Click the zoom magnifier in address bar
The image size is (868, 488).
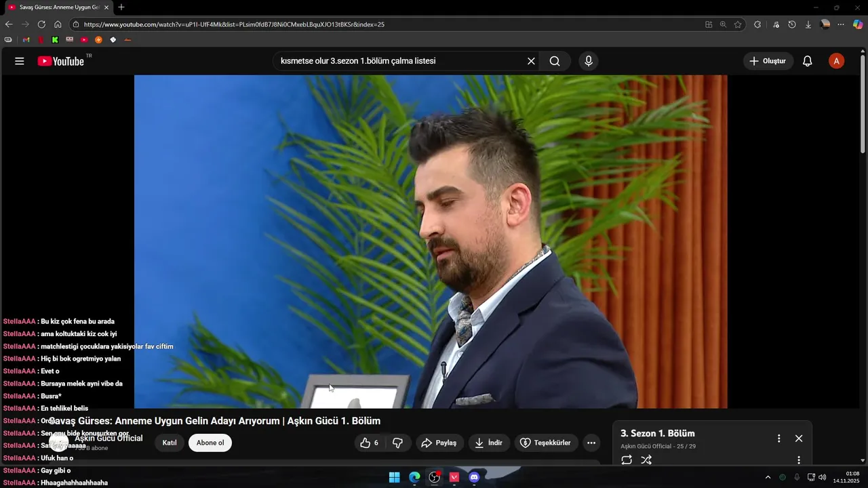click(x=723, y=24)
